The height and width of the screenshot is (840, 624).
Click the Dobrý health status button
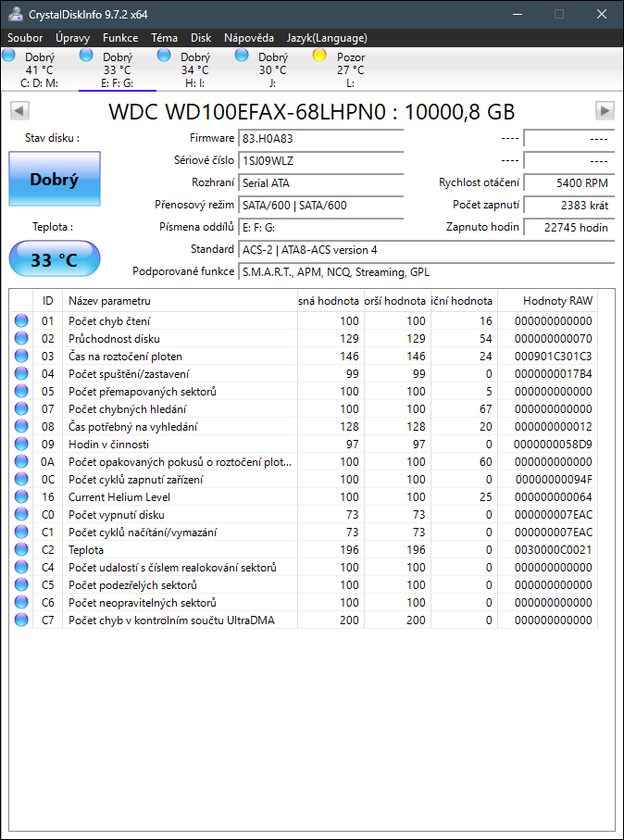tap(55, 179)
